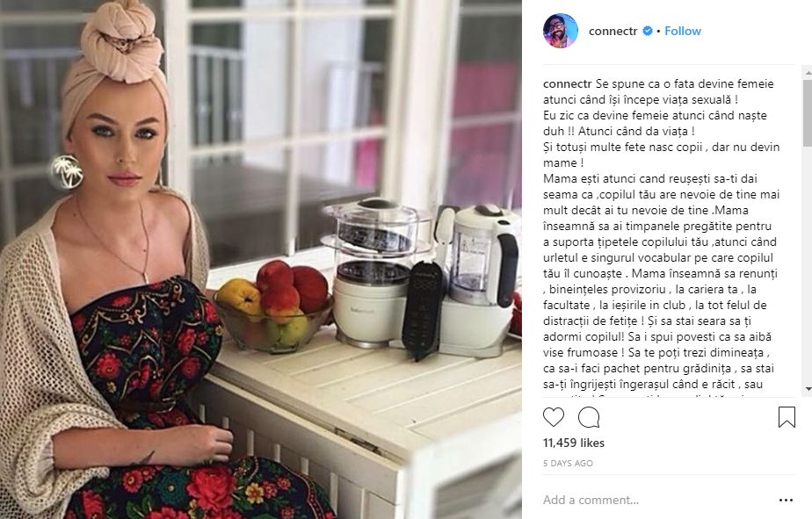Save the post with the bookmark icon
The image size is (812, 519).
[787, 417]
